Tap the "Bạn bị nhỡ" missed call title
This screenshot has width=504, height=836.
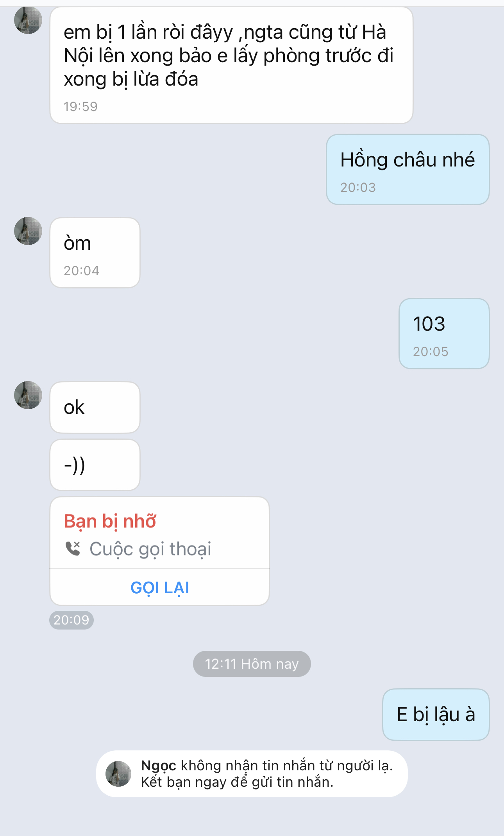click(x=110, y=521)
